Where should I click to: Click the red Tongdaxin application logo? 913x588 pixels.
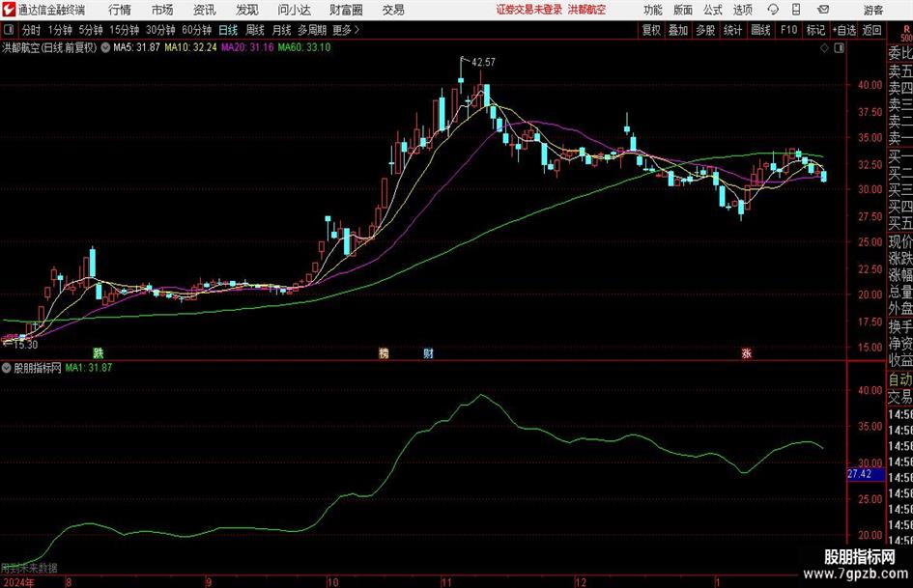coord(9,10)
